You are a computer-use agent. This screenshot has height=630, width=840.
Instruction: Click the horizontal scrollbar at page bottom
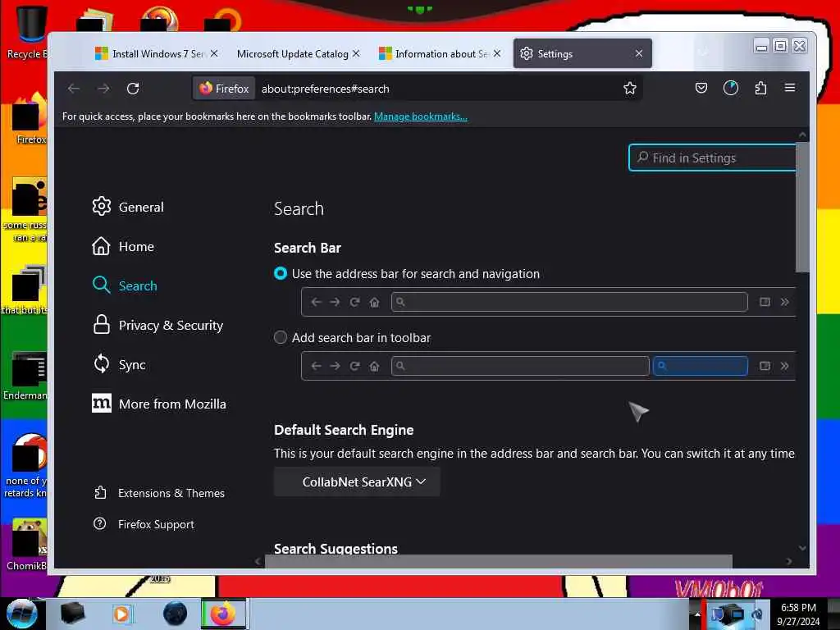(498, 561)
